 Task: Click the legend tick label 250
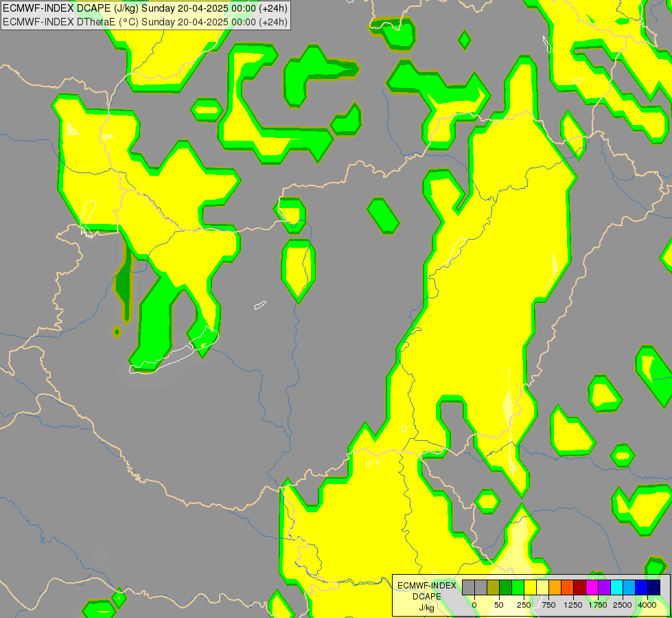[524, 605]
